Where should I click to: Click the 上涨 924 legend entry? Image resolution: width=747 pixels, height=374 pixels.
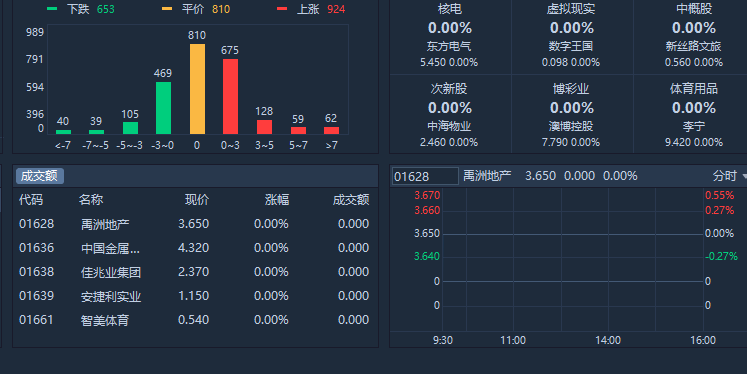(311, 9)
